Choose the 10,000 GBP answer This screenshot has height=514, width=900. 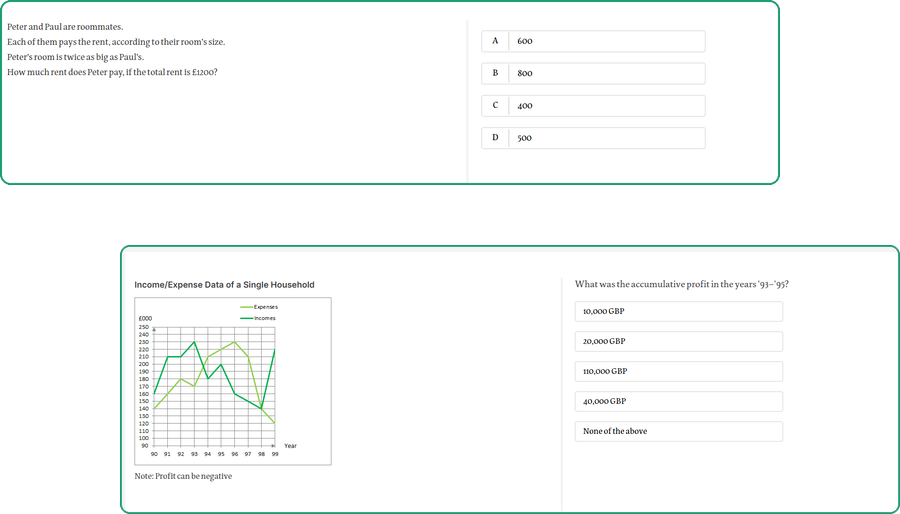(678, 311)
